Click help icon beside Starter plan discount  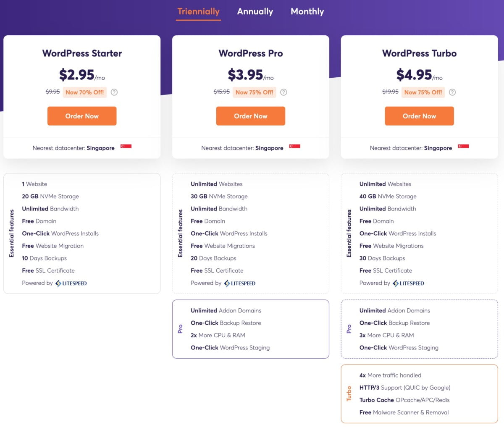pos(114,92)
